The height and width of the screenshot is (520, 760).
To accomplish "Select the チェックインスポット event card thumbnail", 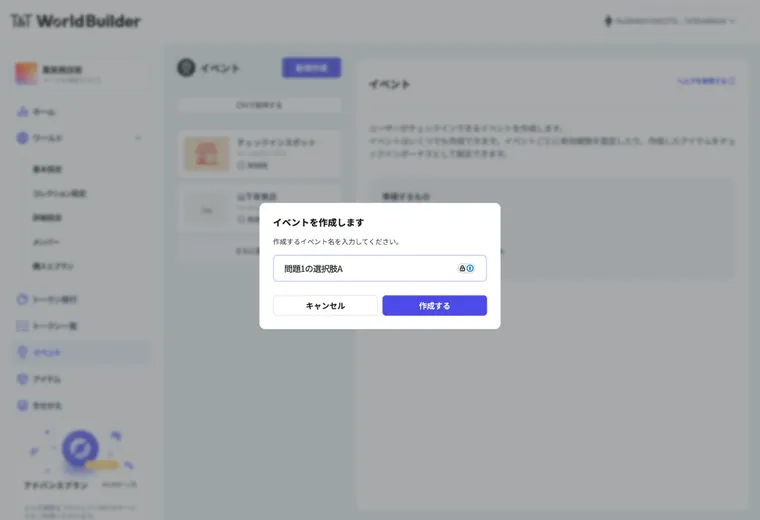I will coord(207,154).
